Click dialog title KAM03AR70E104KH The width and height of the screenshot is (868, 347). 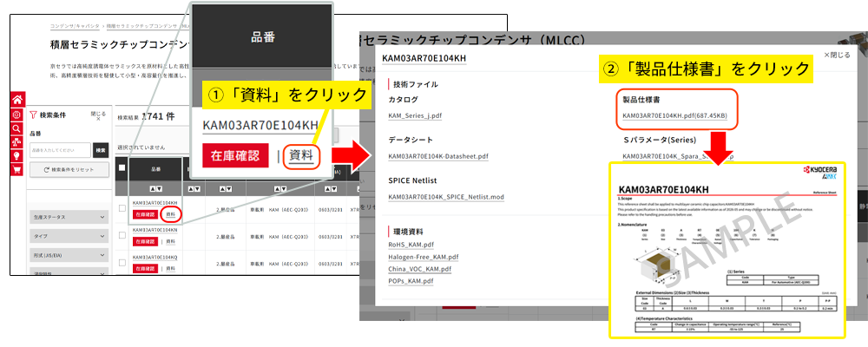click(424, 57)
